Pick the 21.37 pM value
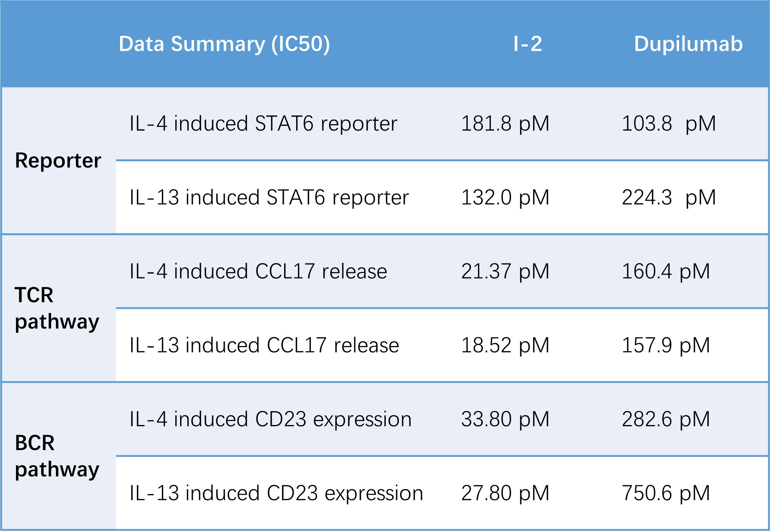Viewport: 771px width, 532px height. click(x=505, y=271)
